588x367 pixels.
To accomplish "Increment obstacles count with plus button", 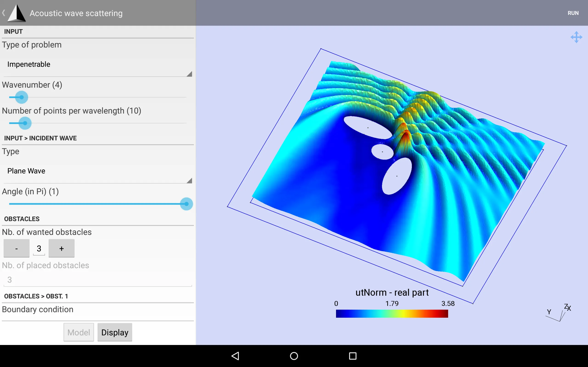I will [61, 248].
